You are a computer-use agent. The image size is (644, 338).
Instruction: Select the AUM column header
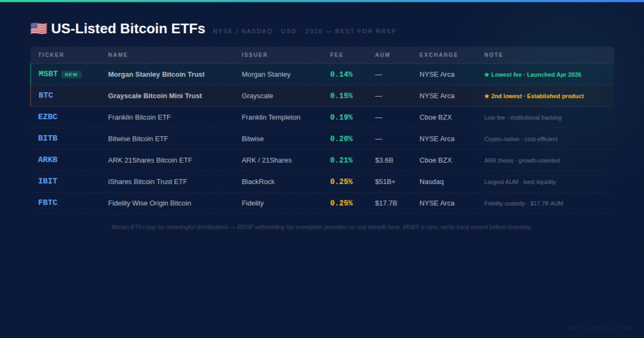click(x=383, y=55)
